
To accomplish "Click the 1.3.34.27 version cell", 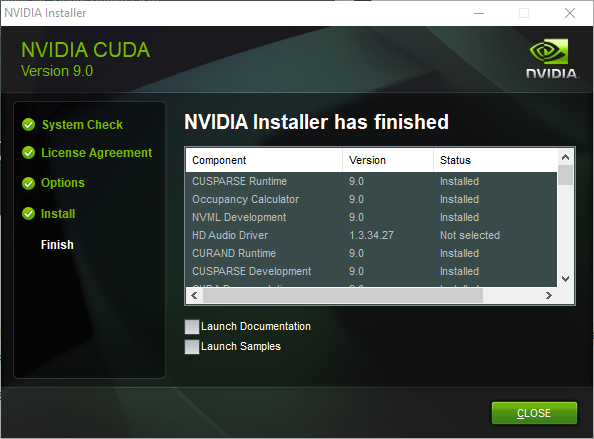I will [x=371, y=235].
